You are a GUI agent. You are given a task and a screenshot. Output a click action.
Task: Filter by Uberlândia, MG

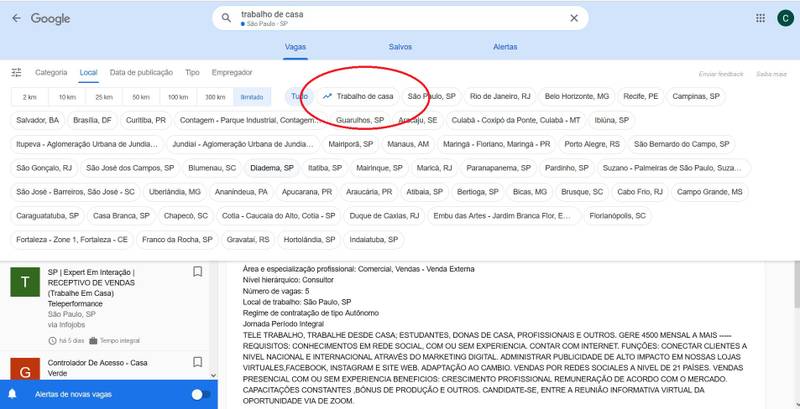175,192
